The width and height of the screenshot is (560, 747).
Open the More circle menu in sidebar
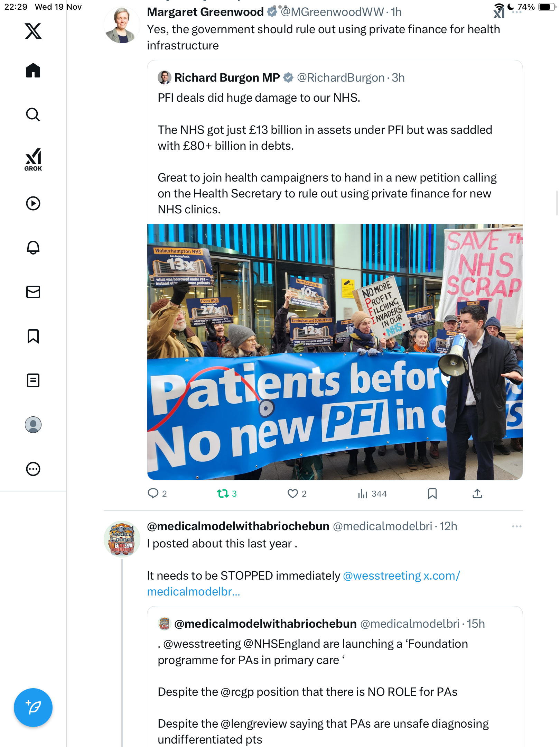[33, 469]
